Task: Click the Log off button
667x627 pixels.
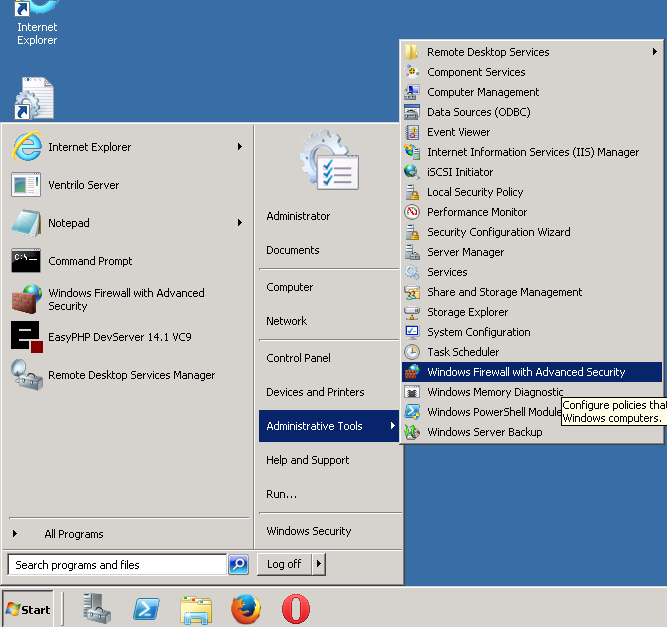Action: [284, 564]
